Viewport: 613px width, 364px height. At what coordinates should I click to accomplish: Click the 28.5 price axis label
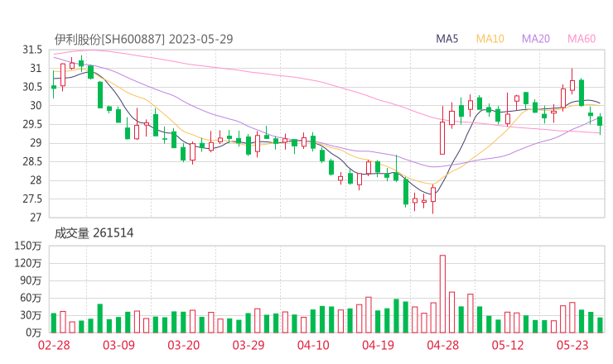point(32,161)
